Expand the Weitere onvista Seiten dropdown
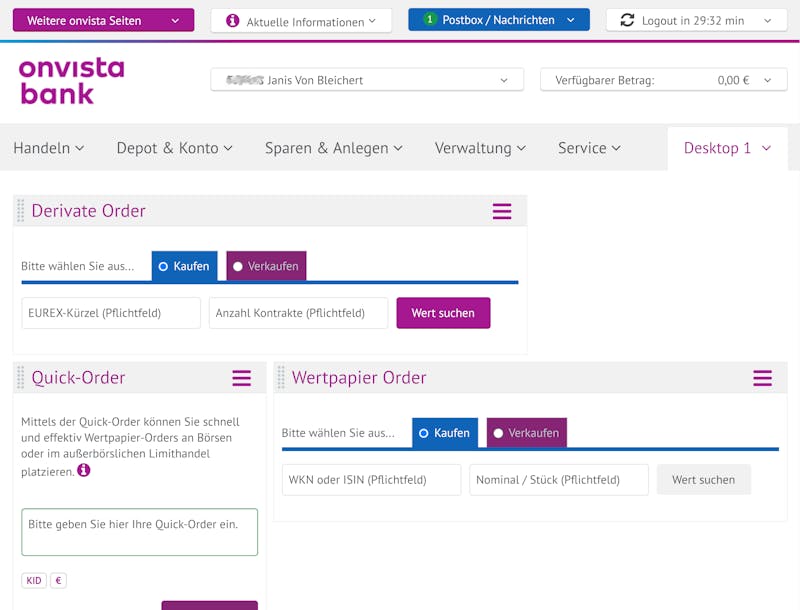800x610 pixels. [104, 20]
